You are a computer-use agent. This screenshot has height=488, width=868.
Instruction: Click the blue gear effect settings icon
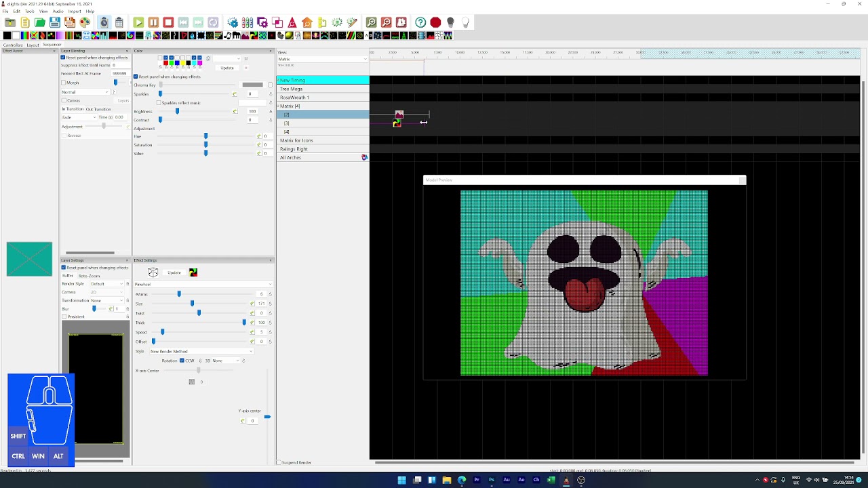tap(233, 22)
